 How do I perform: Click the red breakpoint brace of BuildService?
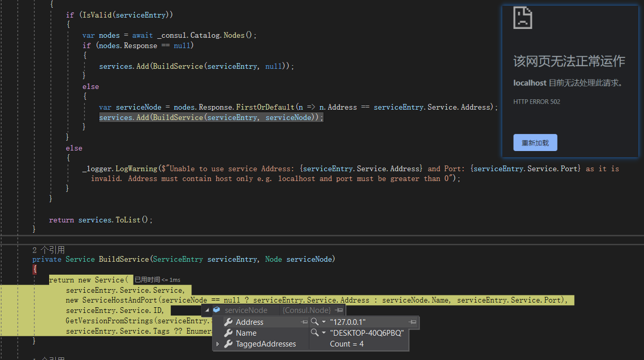pos(35,269)
